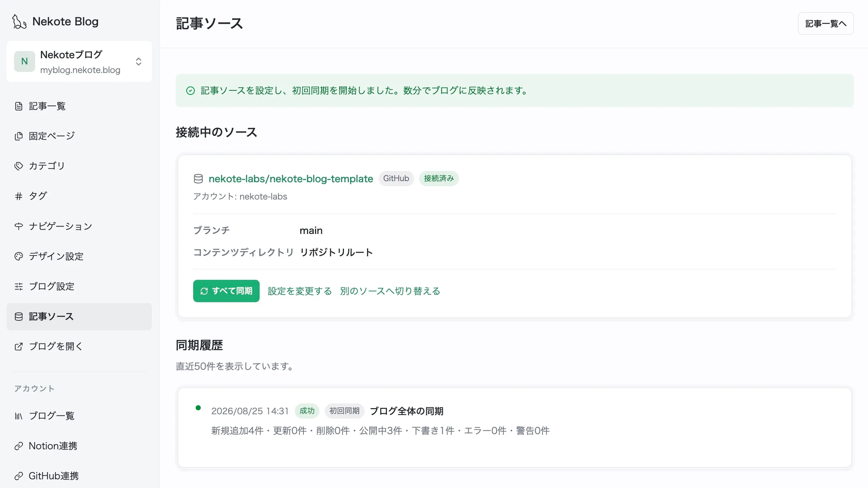868x488 pixels.
Task: Go to 固定ページ menu item
Action: pyautogui.click(x=79, y=136)
